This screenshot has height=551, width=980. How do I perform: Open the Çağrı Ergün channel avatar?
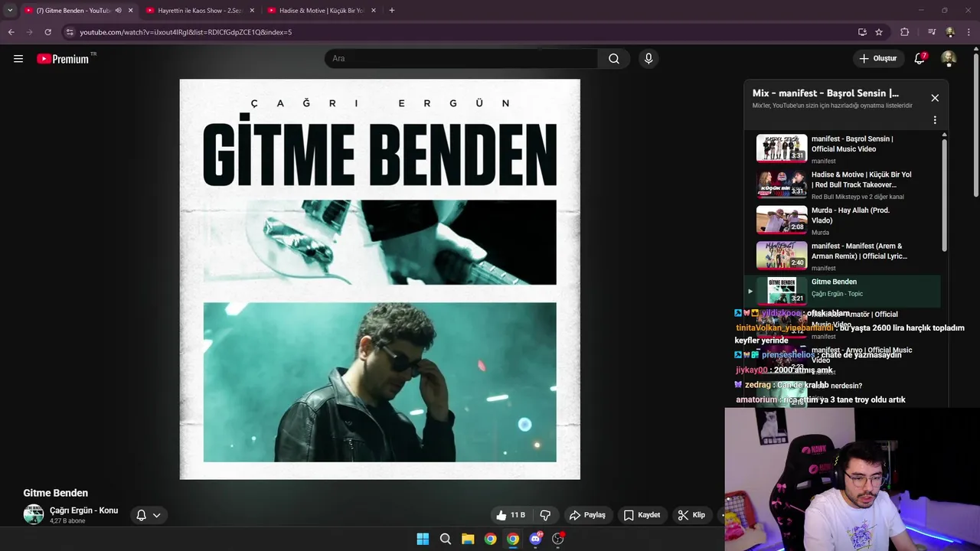pyautogui.click(x=34, y=514)
